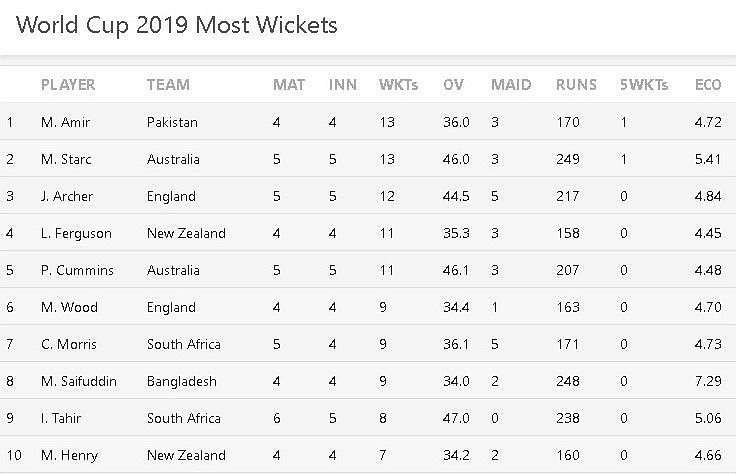Click the MAID column header

[511, 85]
